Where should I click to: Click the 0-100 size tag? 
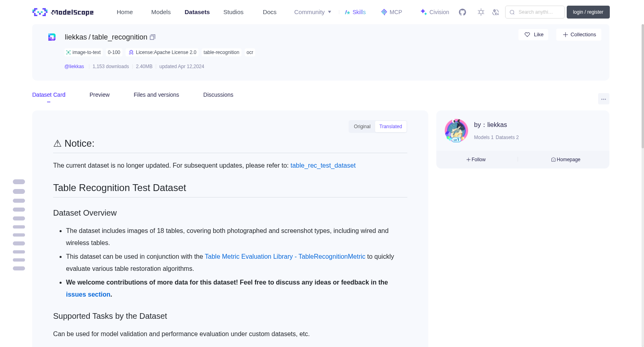click(114, 52)
